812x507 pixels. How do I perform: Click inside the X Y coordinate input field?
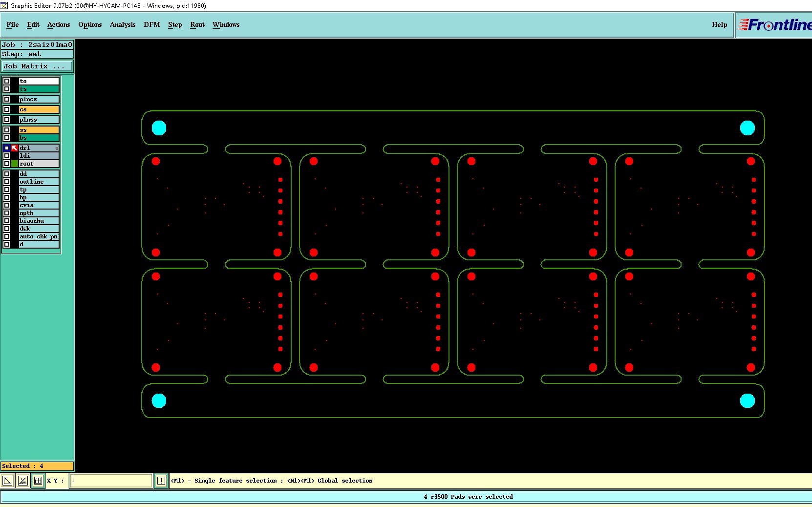click(111, 481)
